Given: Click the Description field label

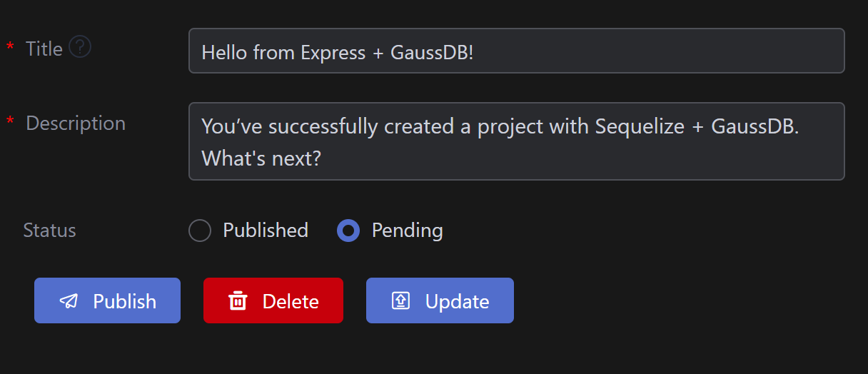Looking at the screenshot, I should 76,123.
